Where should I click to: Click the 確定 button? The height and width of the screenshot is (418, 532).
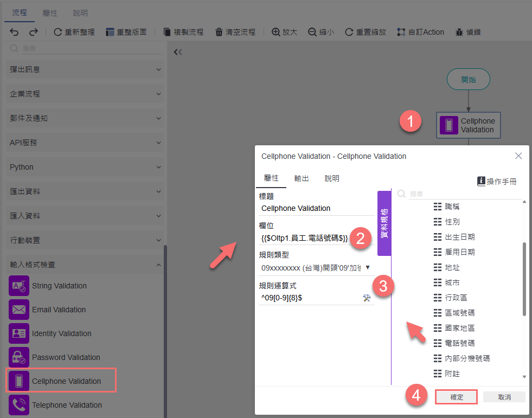[456, 397]
